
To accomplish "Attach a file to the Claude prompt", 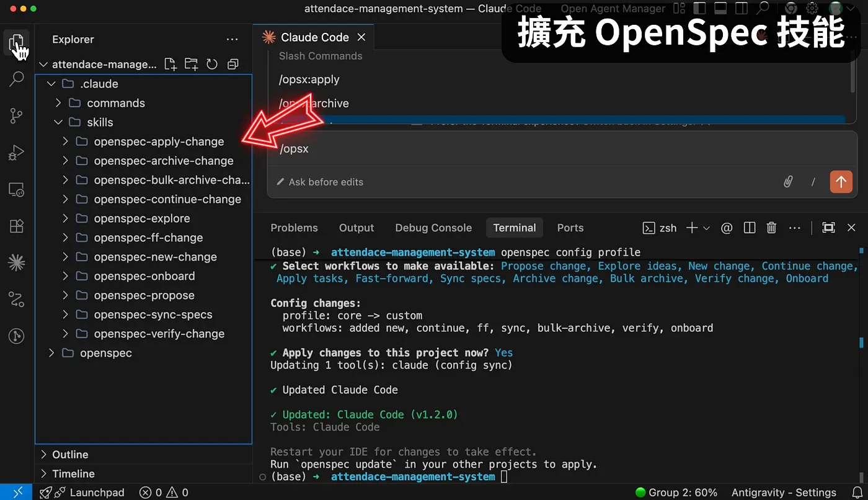I will click(x=788, y=182).
